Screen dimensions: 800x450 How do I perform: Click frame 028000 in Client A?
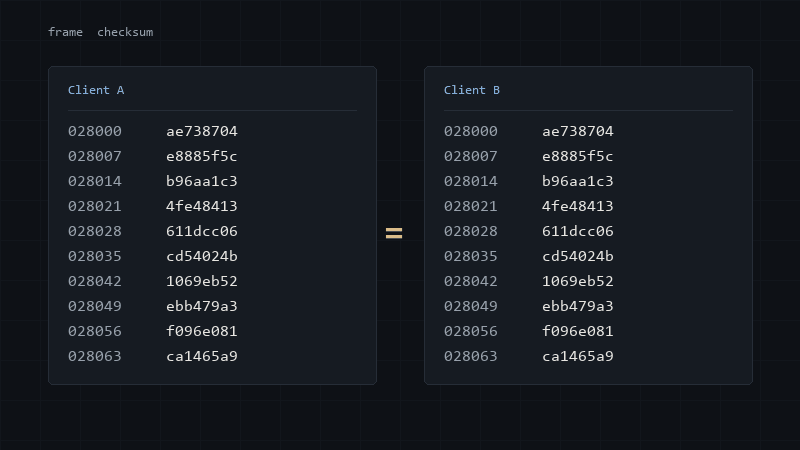click(95, 131)
